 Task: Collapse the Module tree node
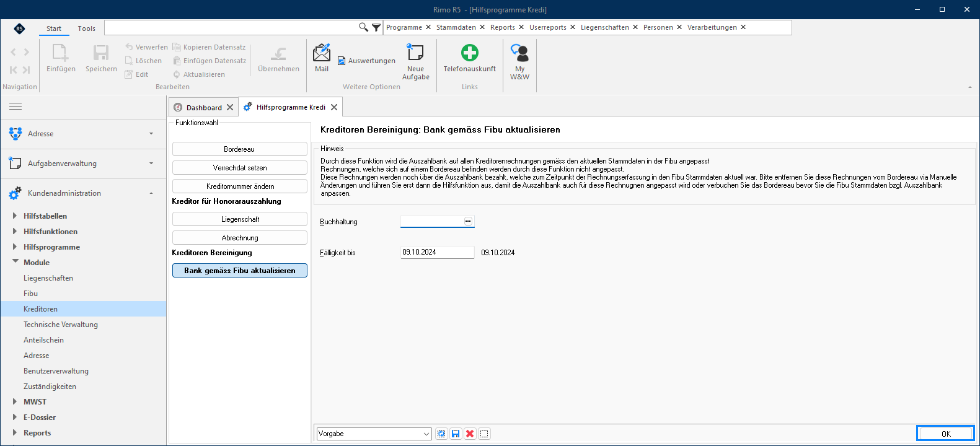click(15, 262)
